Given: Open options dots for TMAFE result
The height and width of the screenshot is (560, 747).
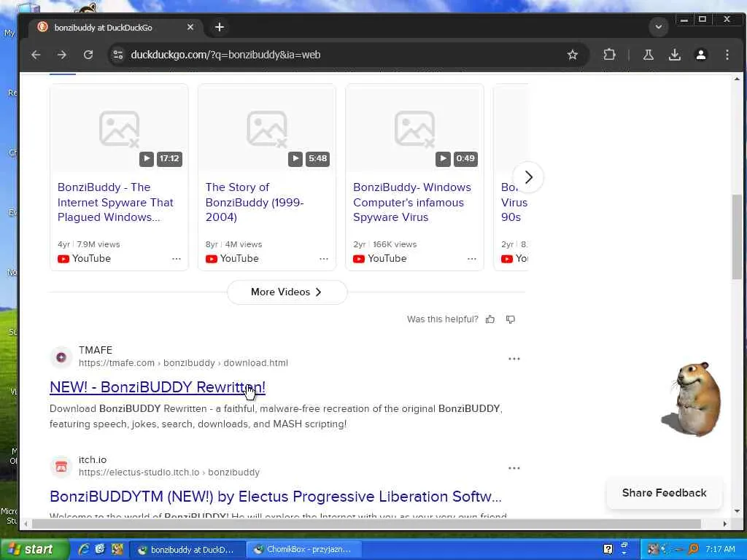Looking at the screenshot, I should (514, 359).
